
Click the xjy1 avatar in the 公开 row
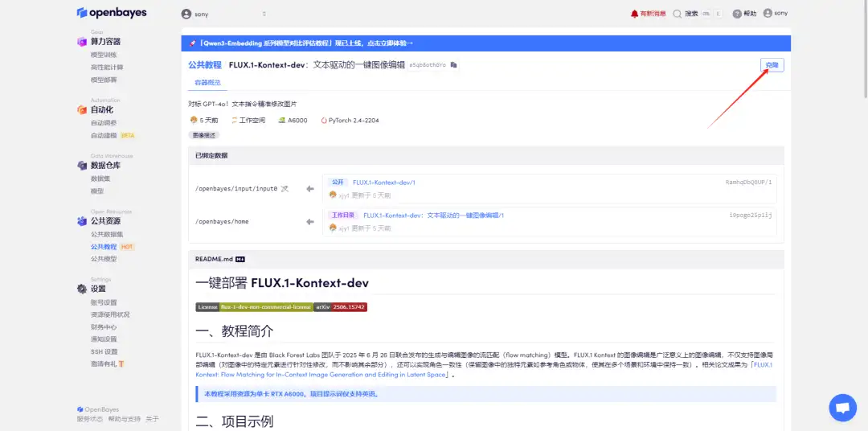[x=333, y=195]
